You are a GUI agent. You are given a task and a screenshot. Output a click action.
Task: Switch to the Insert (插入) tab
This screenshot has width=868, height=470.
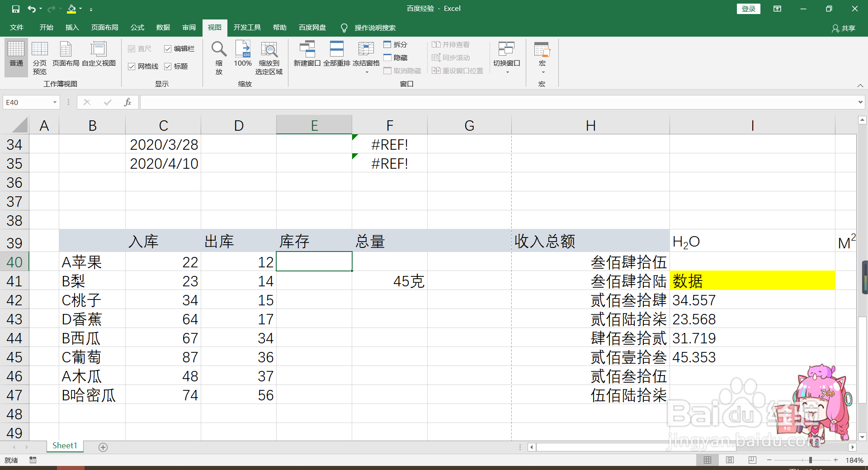(72, 28)
